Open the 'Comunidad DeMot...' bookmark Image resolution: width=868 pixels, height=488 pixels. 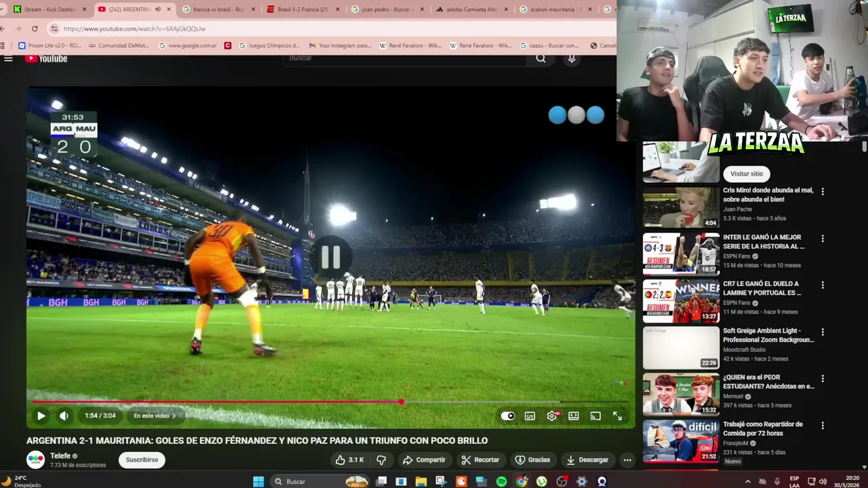(119, 45)
